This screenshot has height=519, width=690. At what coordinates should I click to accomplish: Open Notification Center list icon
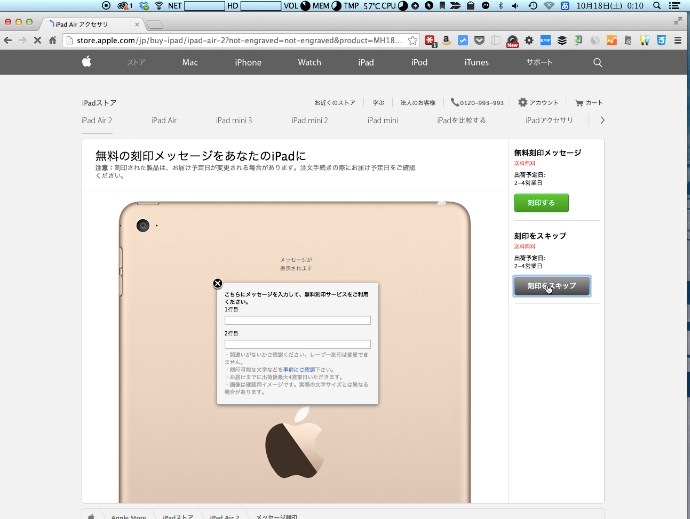(x=674, y=6)
